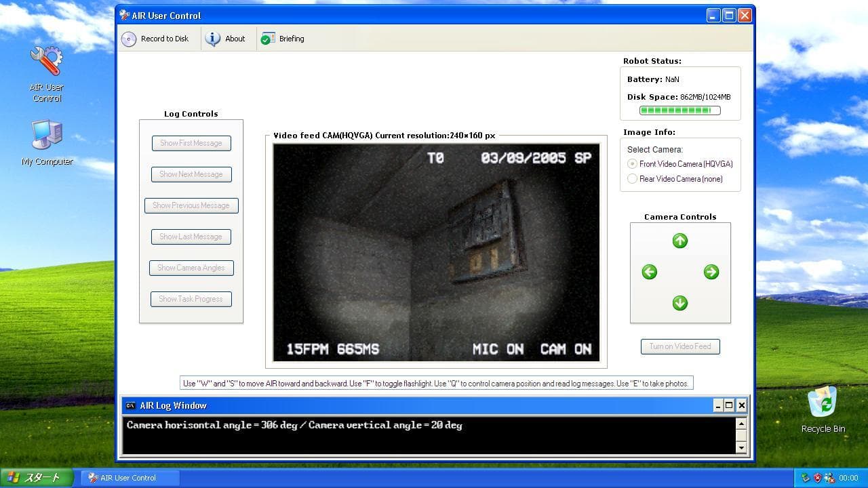
Task: Minimize the AIR Log Window
Action: [x=717, y=405]
